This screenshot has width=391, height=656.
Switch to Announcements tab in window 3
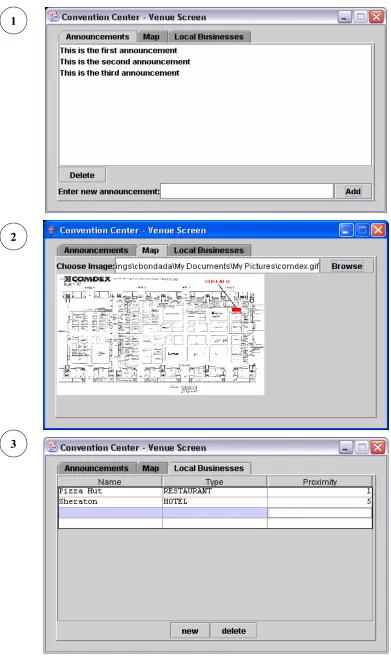(97, 469)
